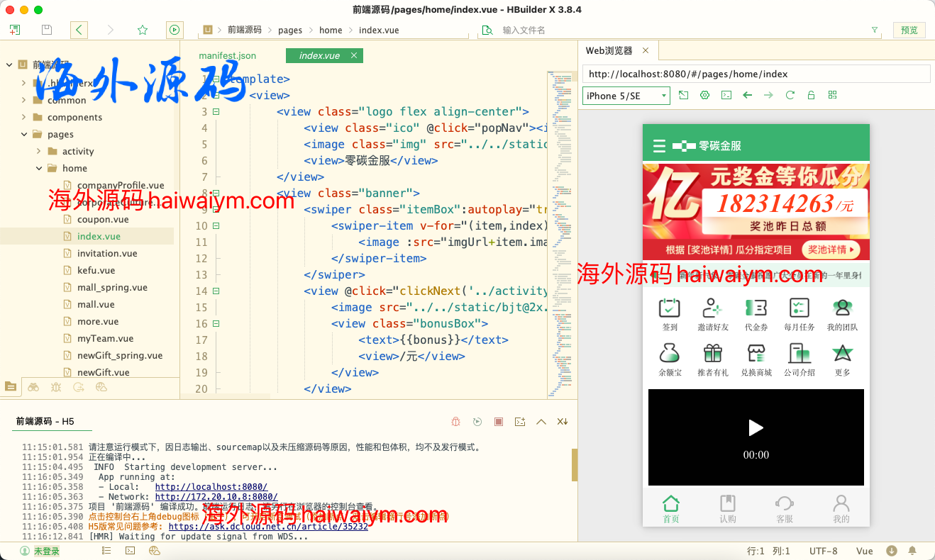This screenshot has height=560, width=935.
Task: Toggle the browser lock icon
Action: (811, 95)
